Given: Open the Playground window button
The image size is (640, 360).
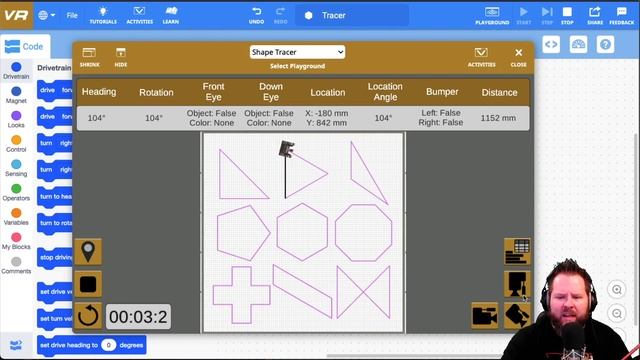Looking at the screenshot, I should 492,16.
